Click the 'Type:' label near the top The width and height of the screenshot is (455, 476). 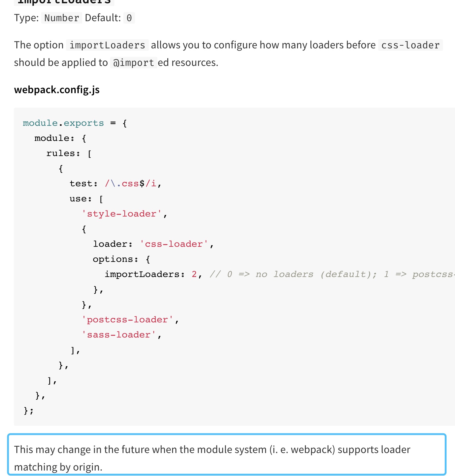pos(26,18)
